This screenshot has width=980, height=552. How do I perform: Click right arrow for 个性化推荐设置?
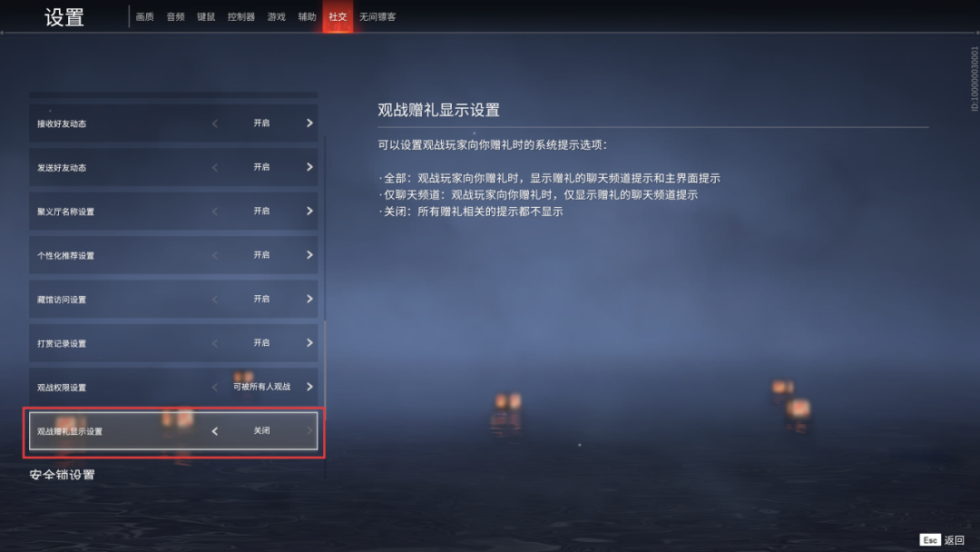coord(309,255)
